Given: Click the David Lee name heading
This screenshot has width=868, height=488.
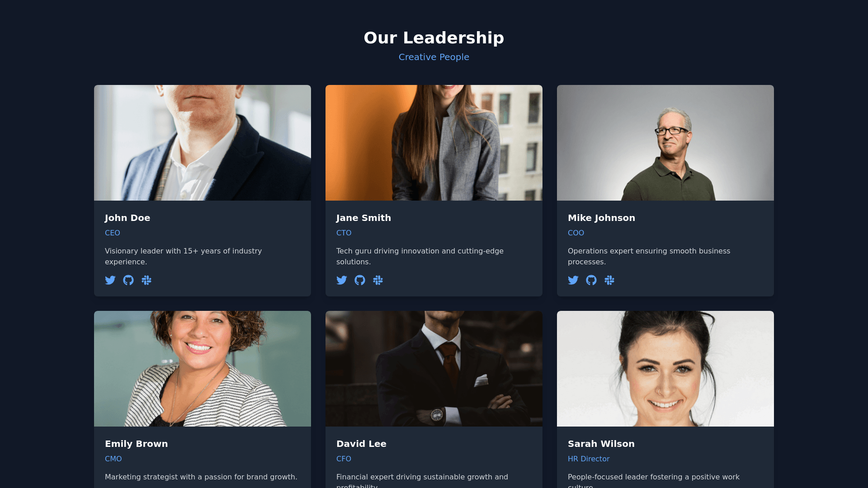Looking at the screenshot, I should 361,444.
